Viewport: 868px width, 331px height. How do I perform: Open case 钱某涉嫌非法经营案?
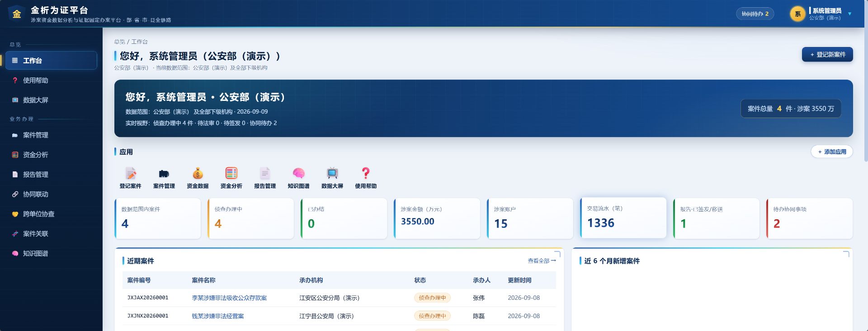pos(218,316)
